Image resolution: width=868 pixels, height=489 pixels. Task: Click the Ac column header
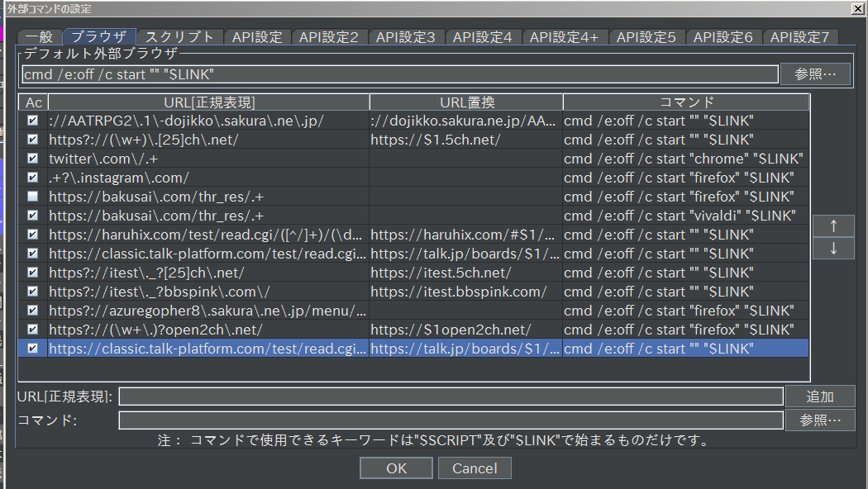pyautogui.click(x=33, y=102)
